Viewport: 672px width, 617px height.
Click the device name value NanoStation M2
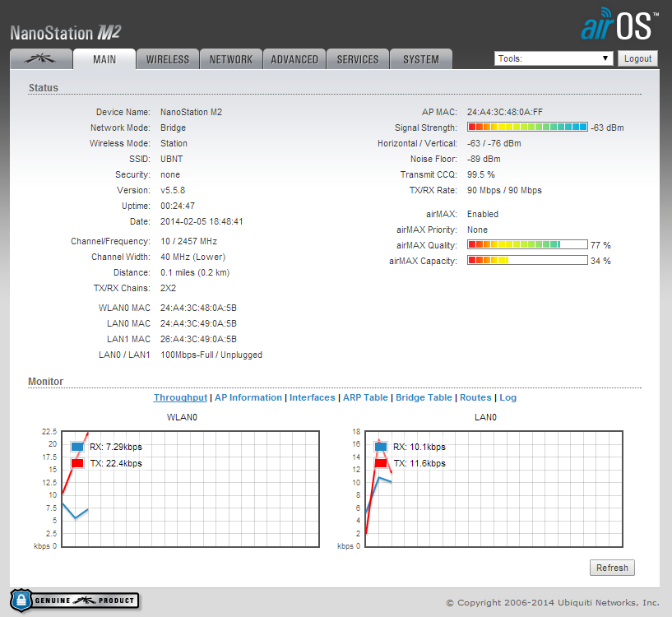tap(191, 112)
